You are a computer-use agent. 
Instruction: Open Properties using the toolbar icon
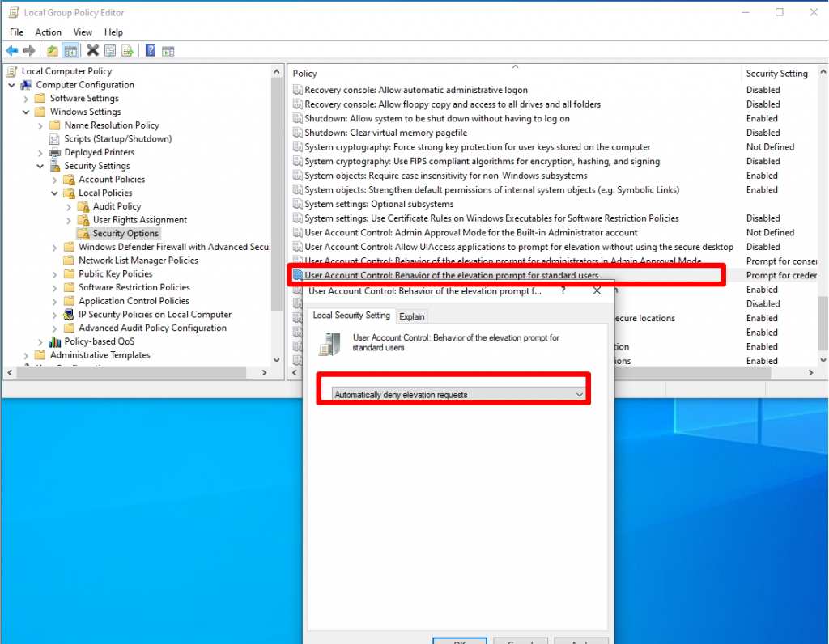coord(108,50)
